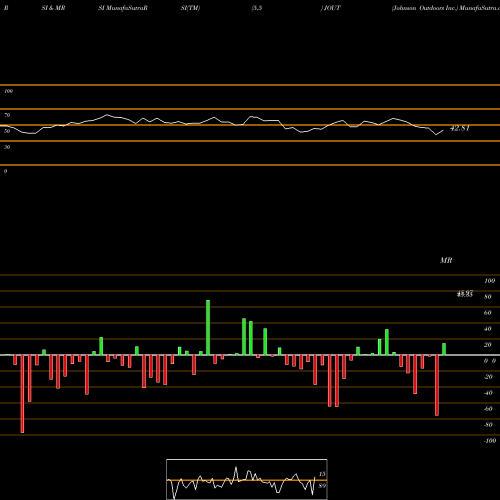500x500 pixels.
Task: Click the RSI value label 42.81
Action: 460,128
